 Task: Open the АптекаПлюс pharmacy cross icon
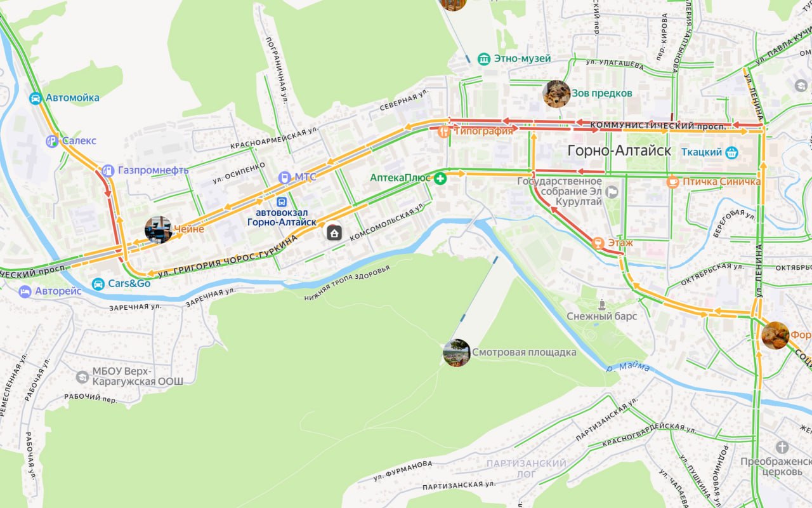click(x=440, y=178)
